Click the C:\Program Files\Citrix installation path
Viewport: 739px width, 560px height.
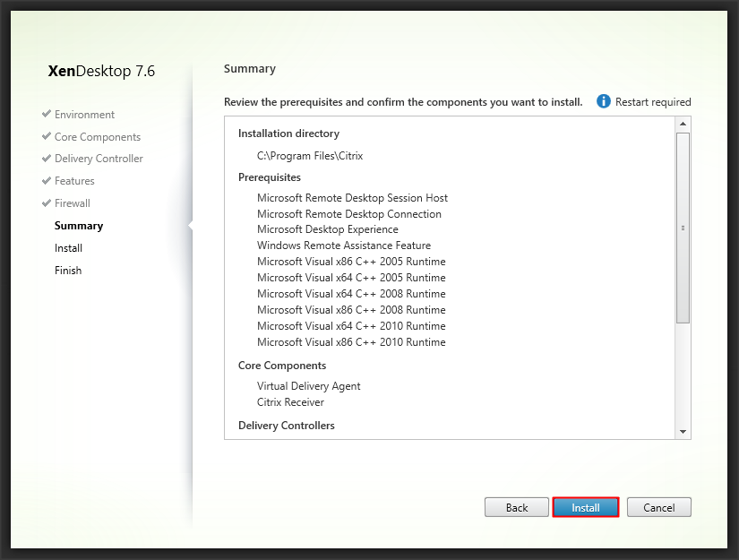click(309, 156)
